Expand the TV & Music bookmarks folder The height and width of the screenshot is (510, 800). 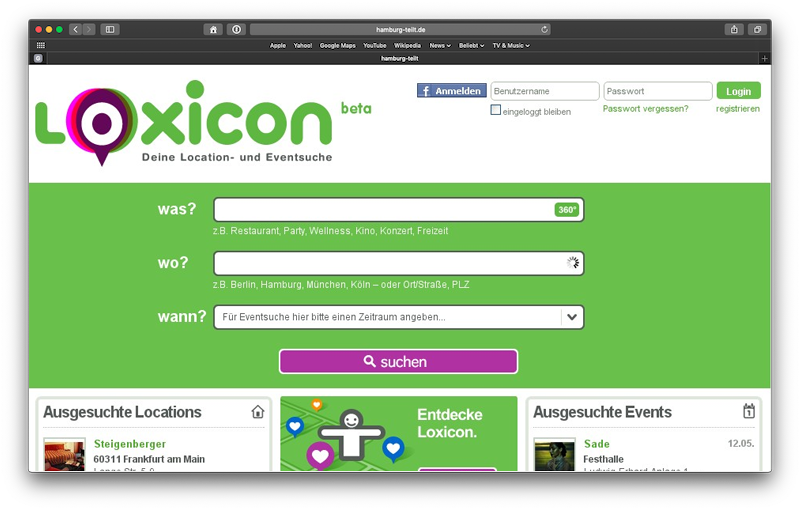[511, 45]
